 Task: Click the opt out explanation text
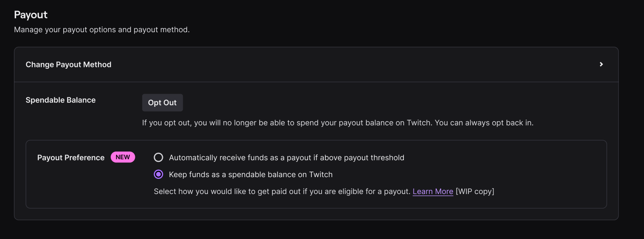coord(272,123)
